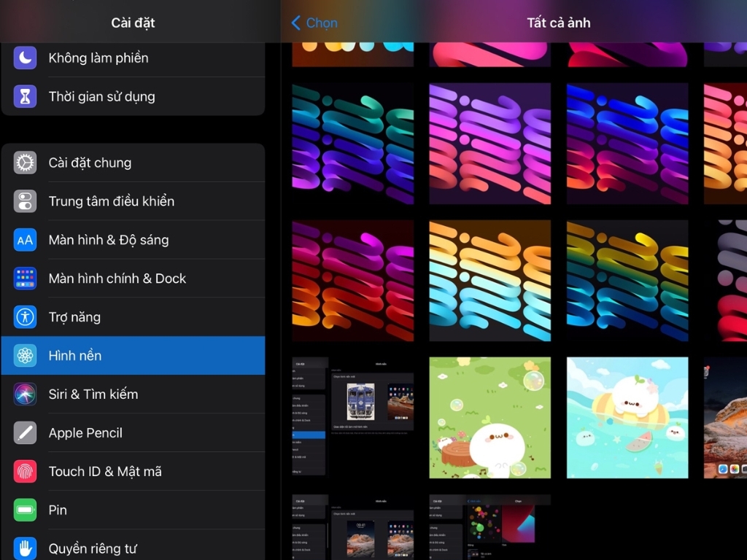Tap the Home Screen & Dock grid icon
The height and width of the screenshot is (560, 747).
point(25,278)
